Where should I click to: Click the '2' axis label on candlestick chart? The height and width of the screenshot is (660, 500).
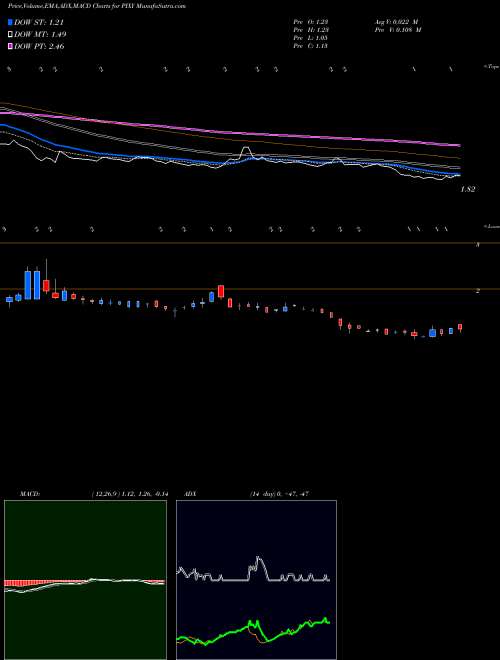click(478, 290)
